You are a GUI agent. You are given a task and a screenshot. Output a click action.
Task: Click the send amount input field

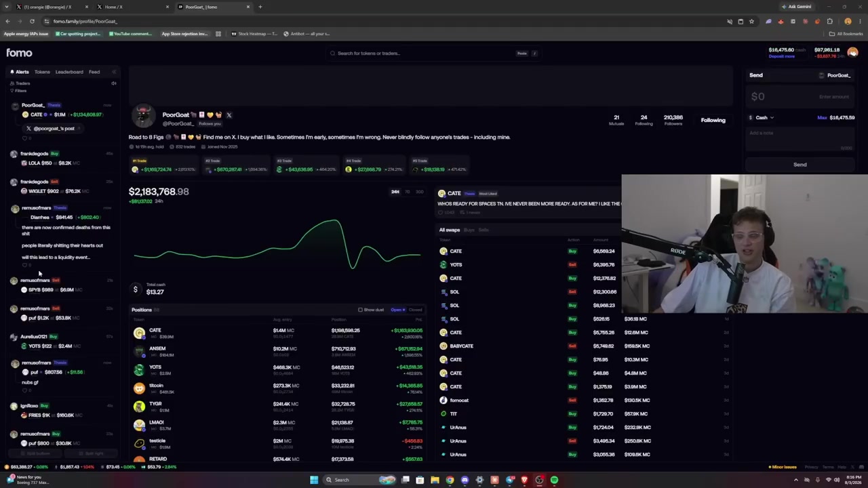tap(800, 97)
